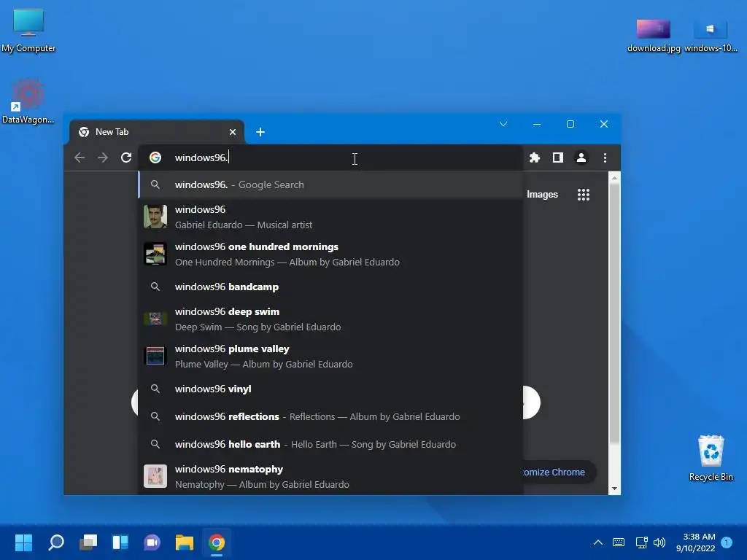Reload the page with the refresh icon
747x560 pixels.
tap(126, 157)
